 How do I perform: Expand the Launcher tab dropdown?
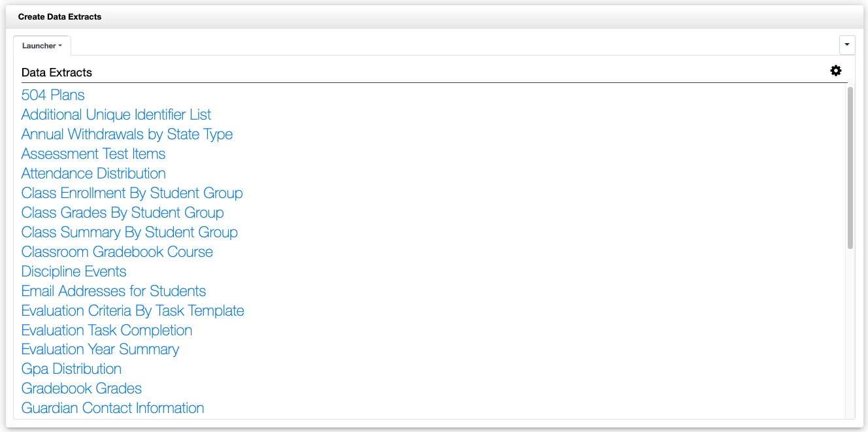[42, 46]
